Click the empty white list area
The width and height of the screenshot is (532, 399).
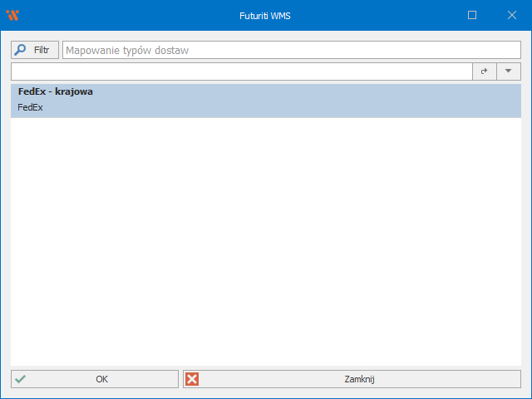(x=266, y=241)
